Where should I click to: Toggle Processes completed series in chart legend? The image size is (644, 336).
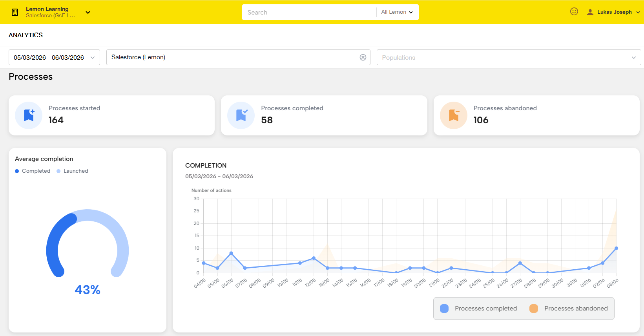tap(478, 309)
